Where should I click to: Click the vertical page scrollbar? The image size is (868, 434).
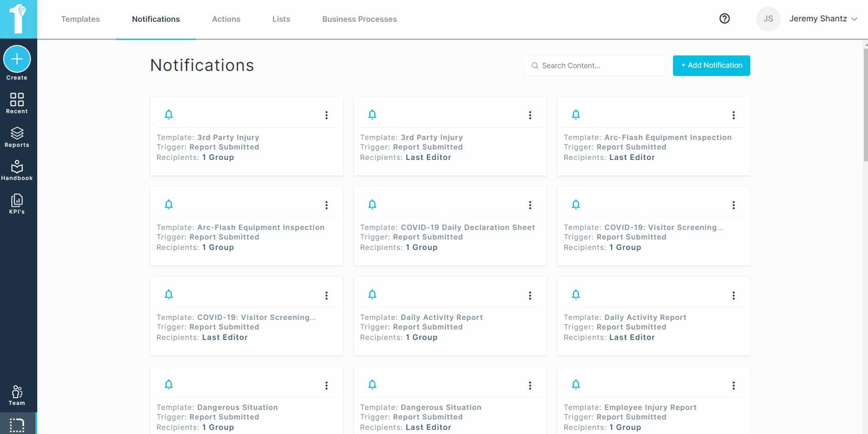coord(865,105)
